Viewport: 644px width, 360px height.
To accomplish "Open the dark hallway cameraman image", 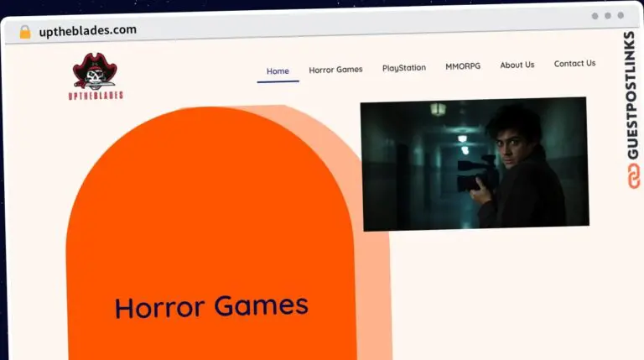I will pos(474,164).
